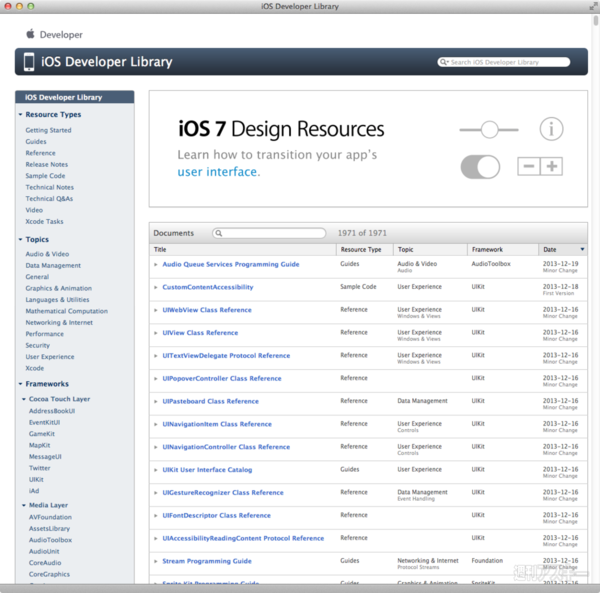Expand Audio Queue Services Programming Guide row
Viewport: 600px width, 593px height.
(156, 264)
